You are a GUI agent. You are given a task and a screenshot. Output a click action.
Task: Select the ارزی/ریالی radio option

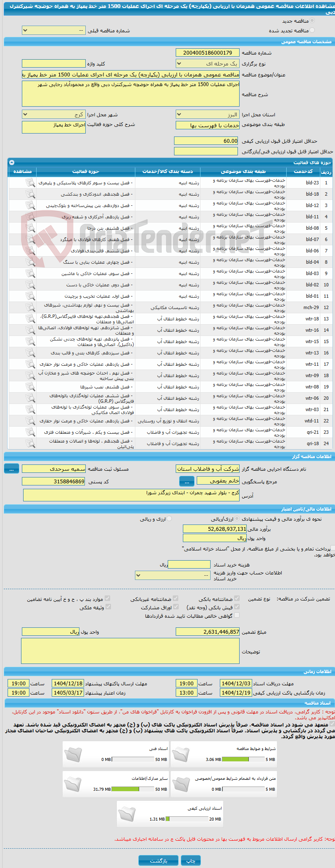(237, 519)
